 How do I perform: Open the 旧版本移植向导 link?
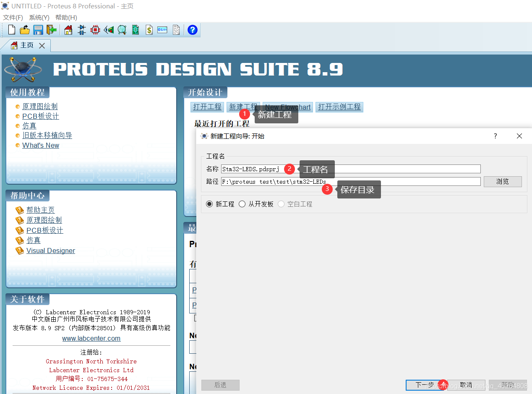(47, 136)
